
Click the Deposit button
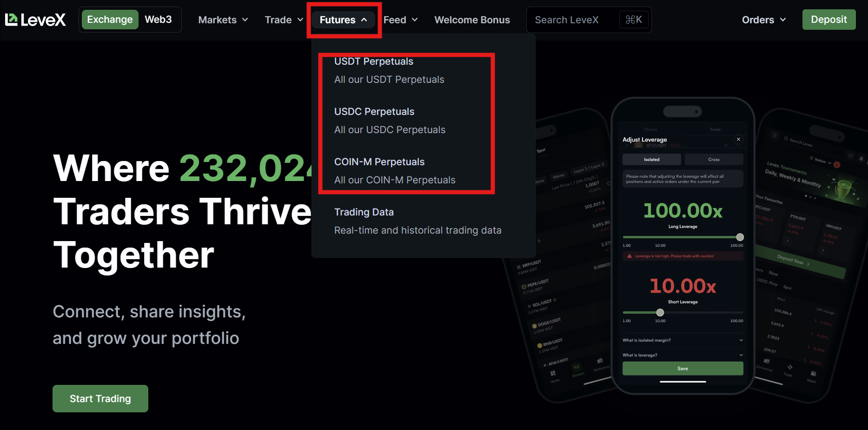point(829,20)
